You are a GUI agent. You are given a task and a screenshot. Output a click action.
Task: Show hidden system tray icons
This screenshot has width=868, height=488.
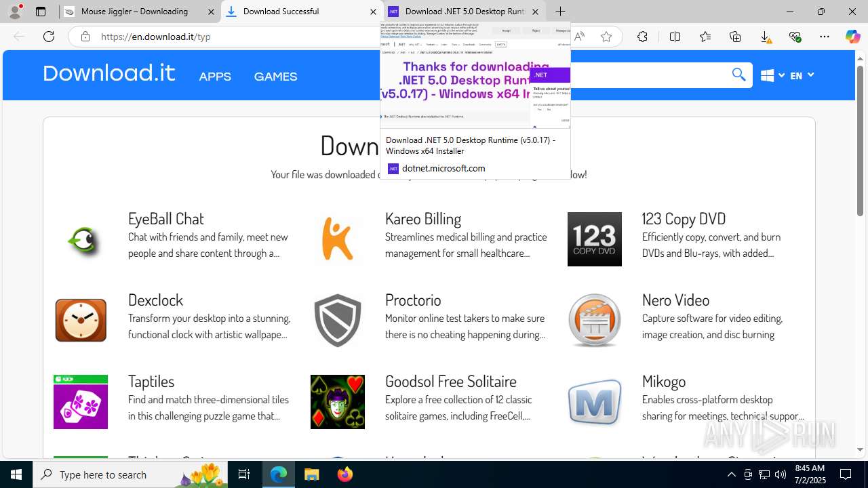731,474
